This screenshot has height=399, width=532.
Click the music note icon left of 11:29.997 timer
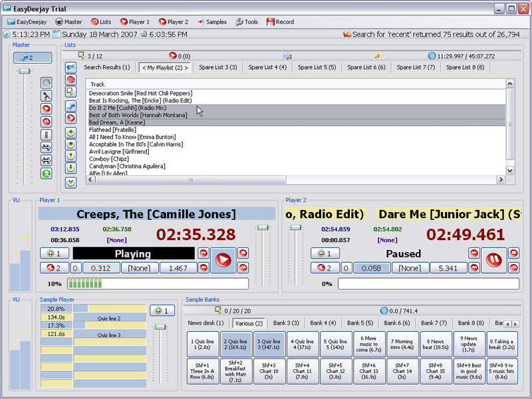tap(377, 56)
